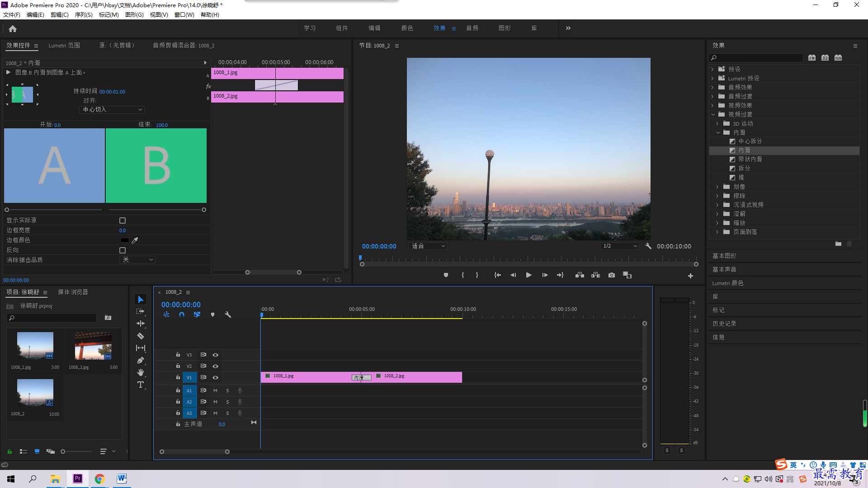Expand the 预设 folder in Effects
868x488 pixels.
coord(712,70)
